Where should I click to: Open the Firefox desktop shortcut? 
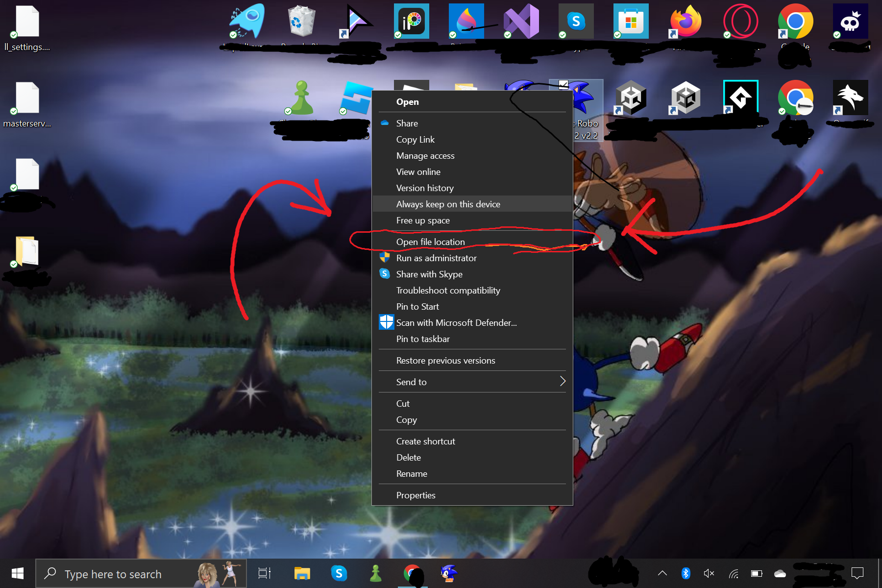point(686,21)
